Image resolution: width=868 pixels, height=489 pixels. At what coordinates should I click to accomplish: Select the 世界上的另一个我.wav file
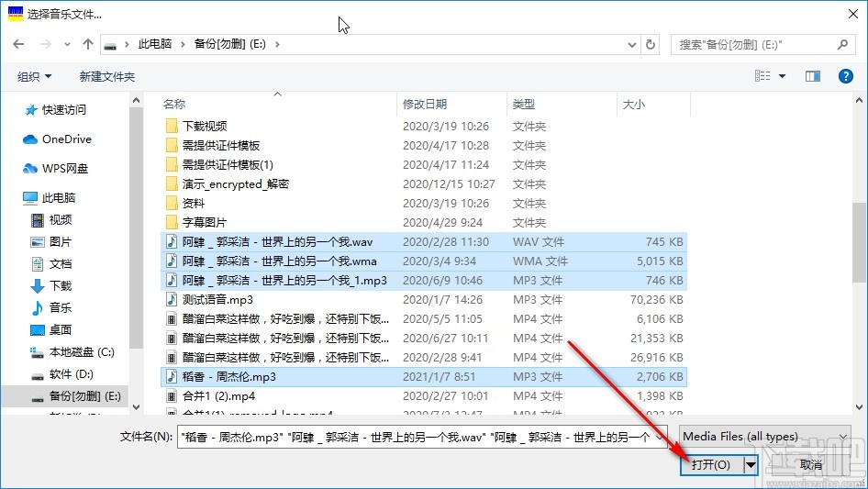click(x=424, y=242)
